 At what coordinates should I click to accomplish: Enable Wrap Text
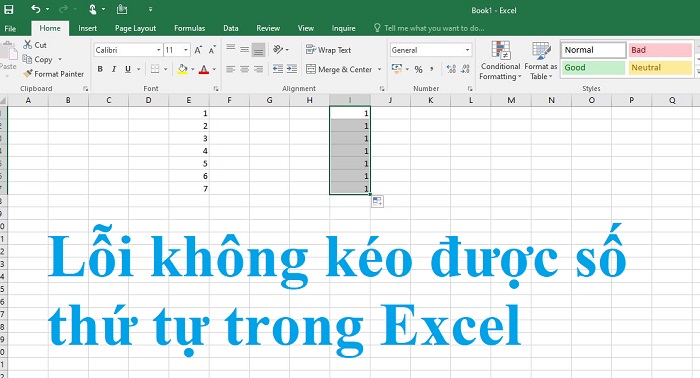[329, 50]
